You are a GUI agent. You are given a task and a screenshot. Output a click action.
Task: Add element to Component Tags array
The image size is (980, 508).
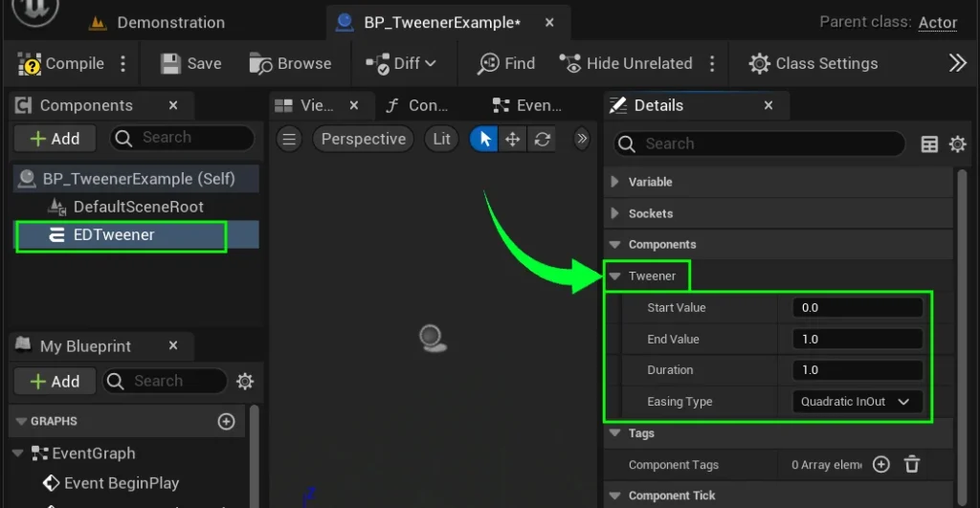pos(881,465)
